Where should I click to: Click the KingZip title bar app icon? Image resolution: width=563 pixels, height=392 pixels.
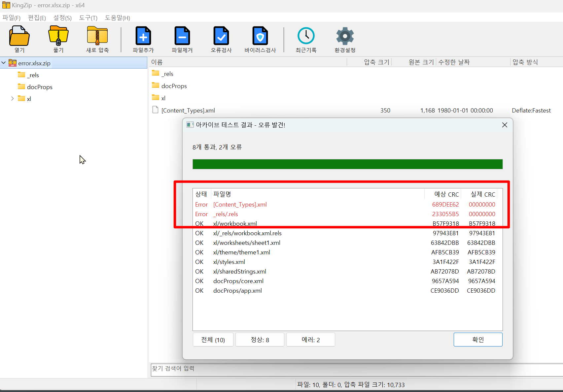(6, 5)
